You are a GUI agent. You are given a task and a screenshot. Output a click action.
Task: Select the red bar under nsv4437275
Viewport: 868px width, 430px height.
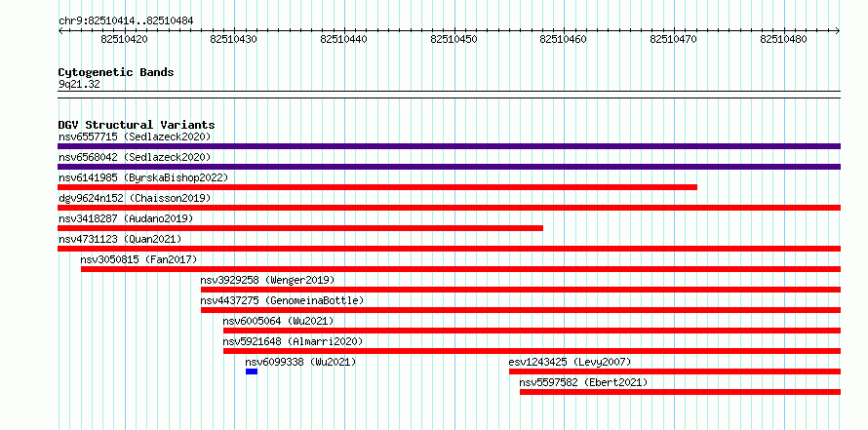tap(521, 310)
